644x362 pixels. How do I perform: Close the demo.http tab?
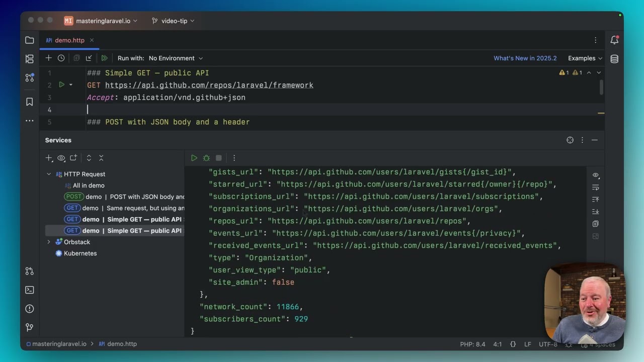tap(92, 40)
